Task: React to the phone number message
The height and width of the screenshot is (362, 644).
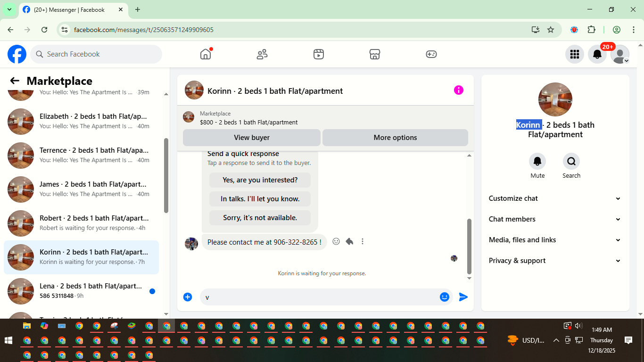Action: coord(336,241)
